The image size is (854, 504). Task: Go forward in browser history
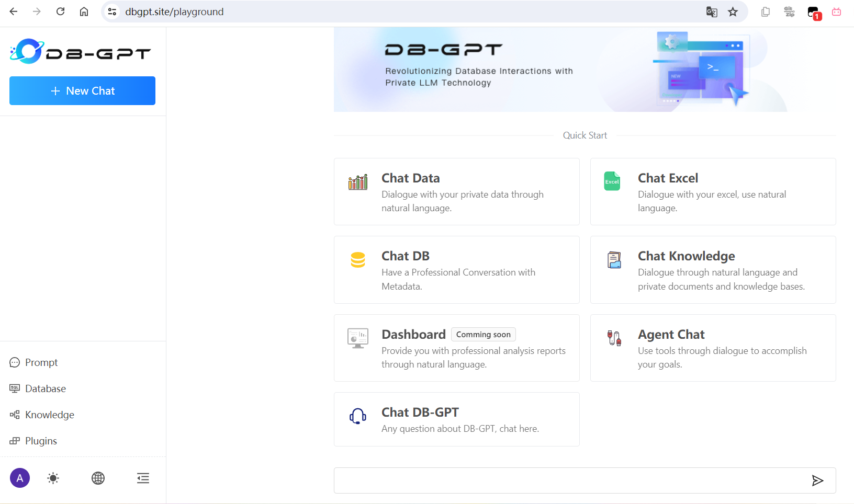pos(37,12)
